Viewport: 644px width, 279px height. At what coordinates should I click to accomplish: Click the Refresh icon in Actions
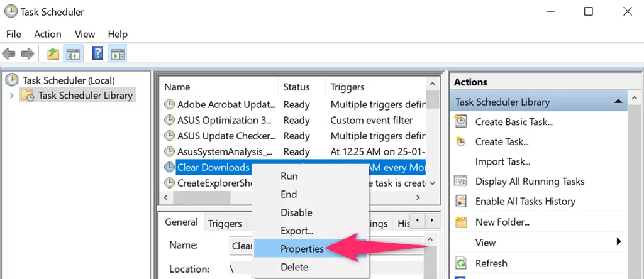coord(461,263)
